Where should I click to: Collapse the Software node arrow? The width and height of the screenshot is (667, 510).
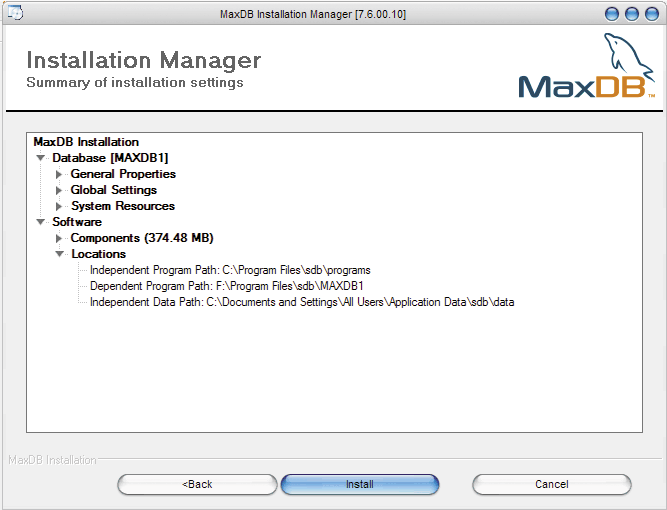(x=41, y=222)
